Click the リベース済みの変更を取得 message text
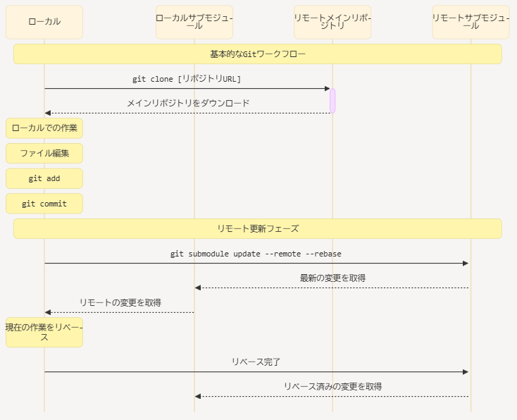The width and height of the screenshot is (517, 420). point(332,386)
